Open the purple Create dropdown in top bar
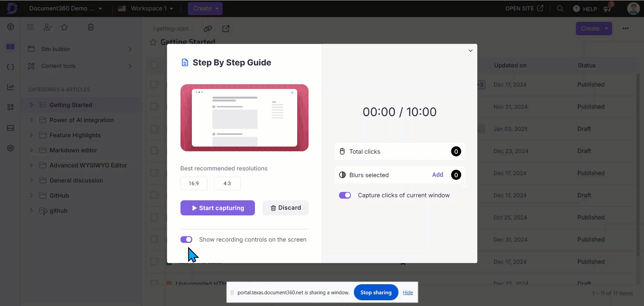Screen dimensions: 644x306 (205, 8)
